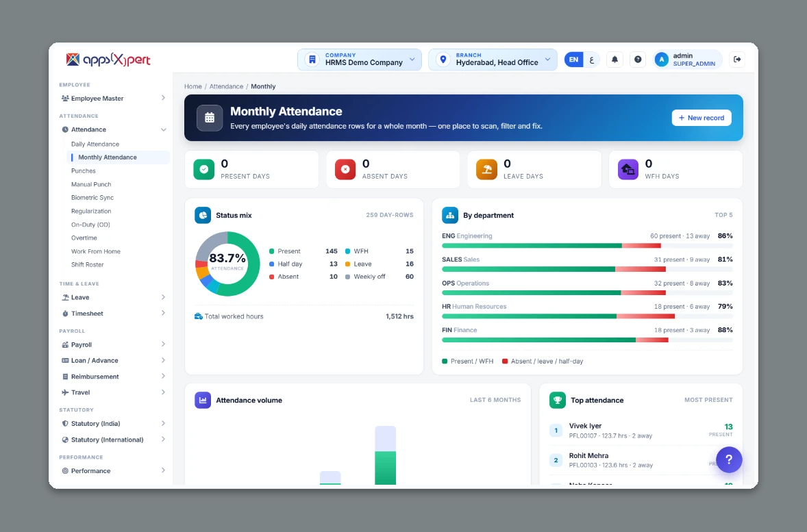Screen dimensions: 807x532
Task: Click the 83.7% attendance donut chart
Action: (x=227, y=264)
